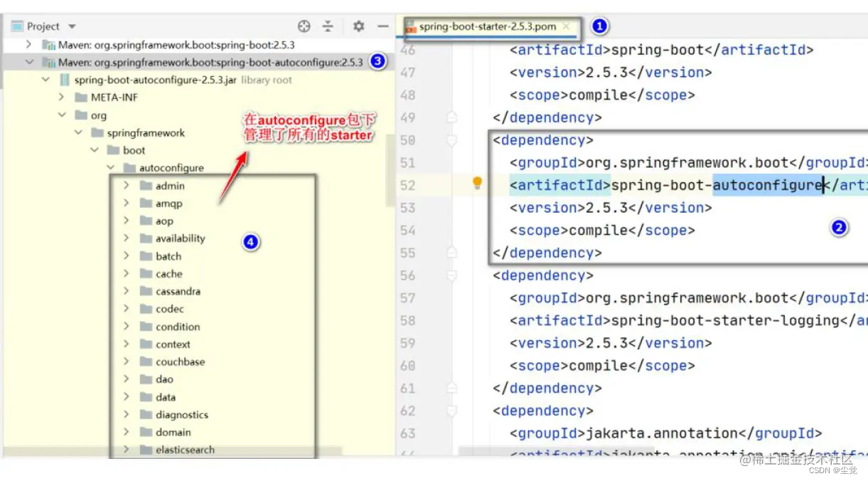Click fold marker at line 61 closing dependency

451,388
